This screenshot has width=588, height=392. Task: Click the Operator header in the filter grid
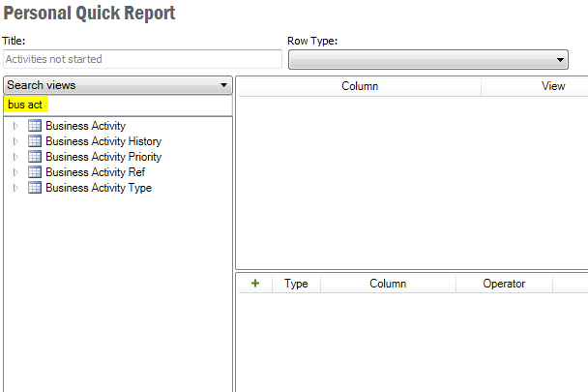pos(503,284)
